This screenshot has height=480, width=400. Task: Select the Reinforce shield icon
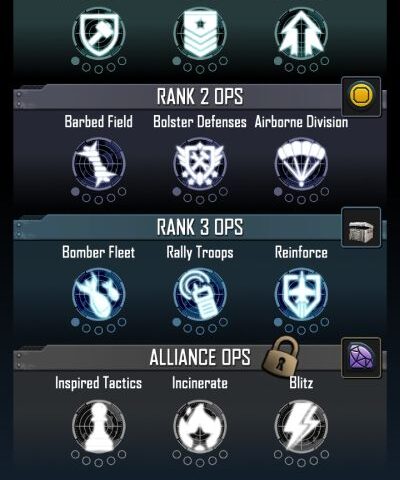coord(301,295)
